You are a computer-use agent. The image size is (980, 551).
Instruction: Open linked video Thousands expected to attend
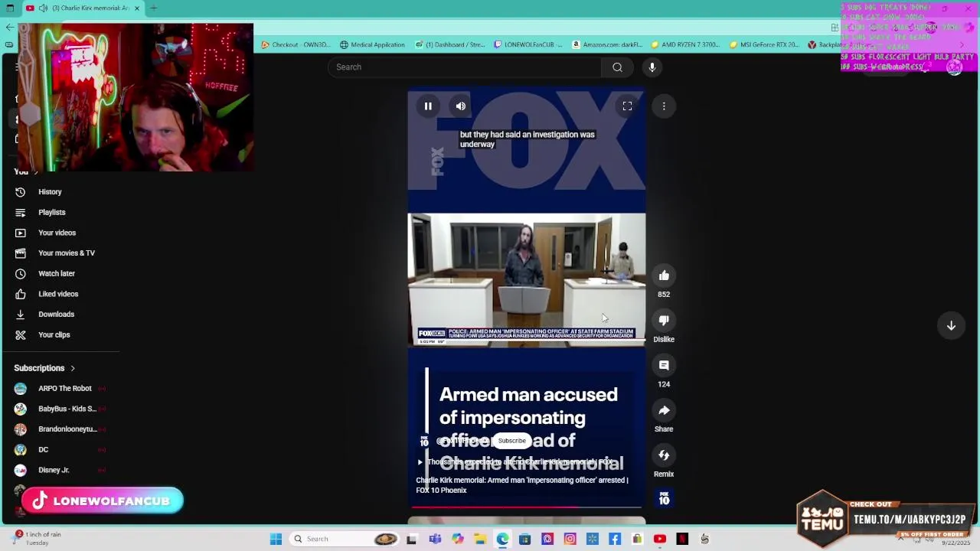coord(520,462)
